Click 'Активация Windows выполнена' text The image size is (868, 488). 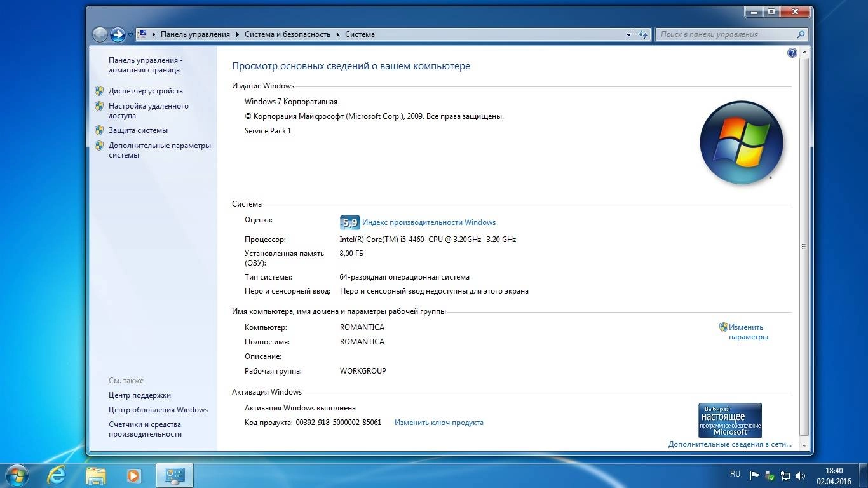(300, 408)
